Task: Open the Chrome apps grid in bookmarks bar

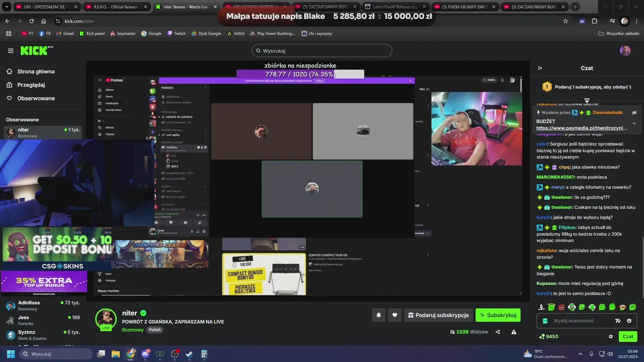Action: [x=9, y=33]
